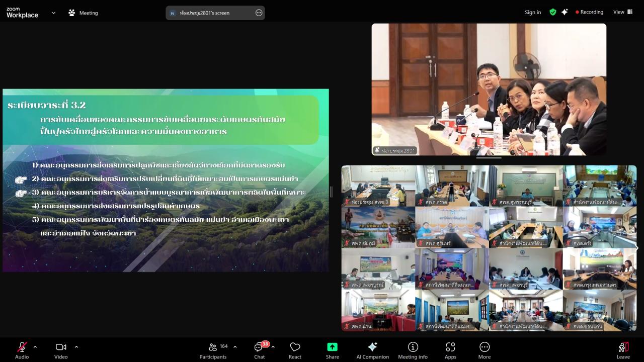Viewport: 644px width, 362px height.
Task: Switch to the Meeting tab
Action: [83, 12]
